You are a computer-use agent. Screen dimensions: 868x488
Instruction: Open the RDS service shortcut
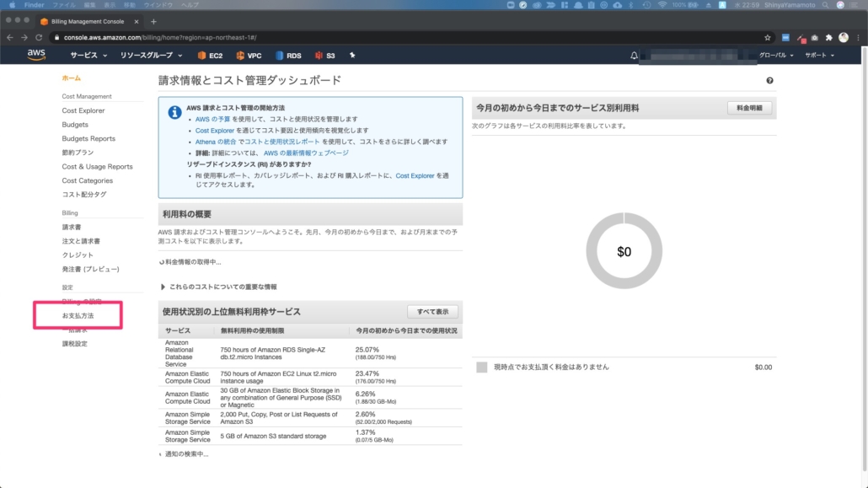[x=287, y=56]
